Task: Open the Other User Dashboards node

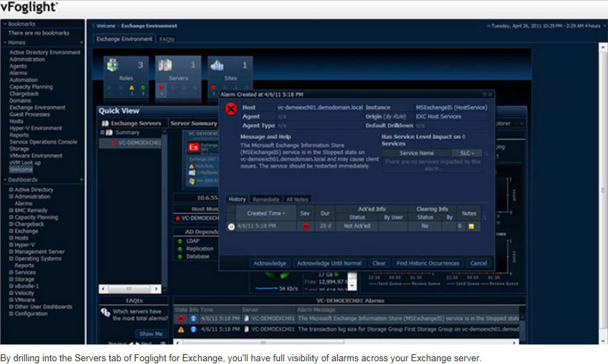Action: 43,306
